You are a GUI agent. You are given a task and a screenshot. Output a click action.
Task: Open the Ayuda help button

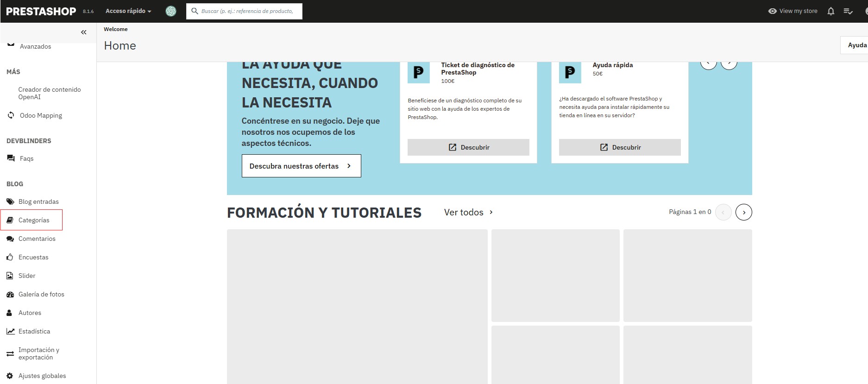855,45
